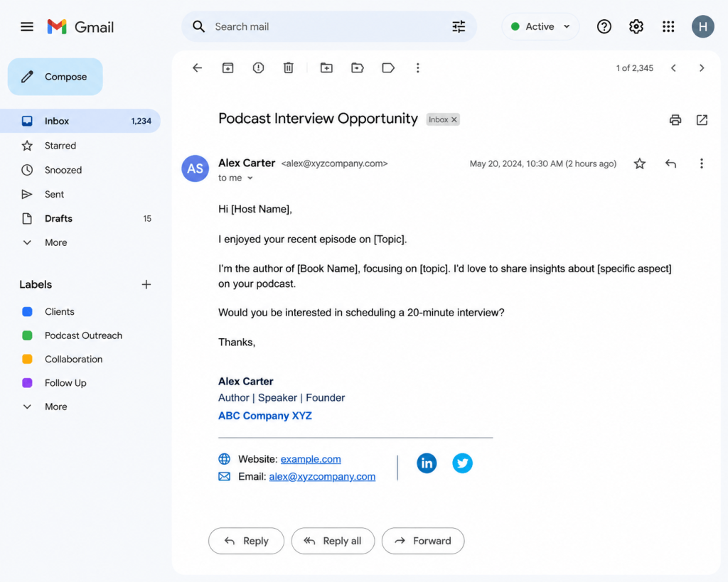The width and height of the screenshot is (728, 582).
Task: Click Reply button at bottom
Action: point(246,541)
